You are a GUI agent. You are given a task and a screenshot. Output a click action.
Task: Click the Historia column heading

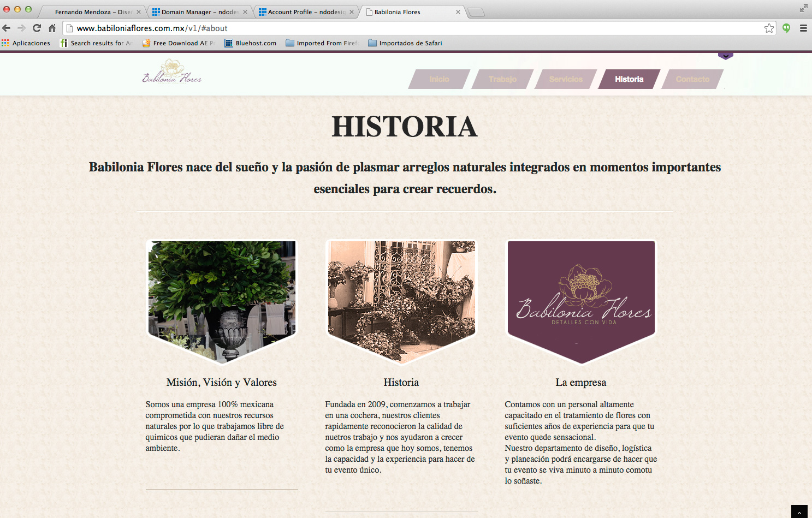click(401, 383)
